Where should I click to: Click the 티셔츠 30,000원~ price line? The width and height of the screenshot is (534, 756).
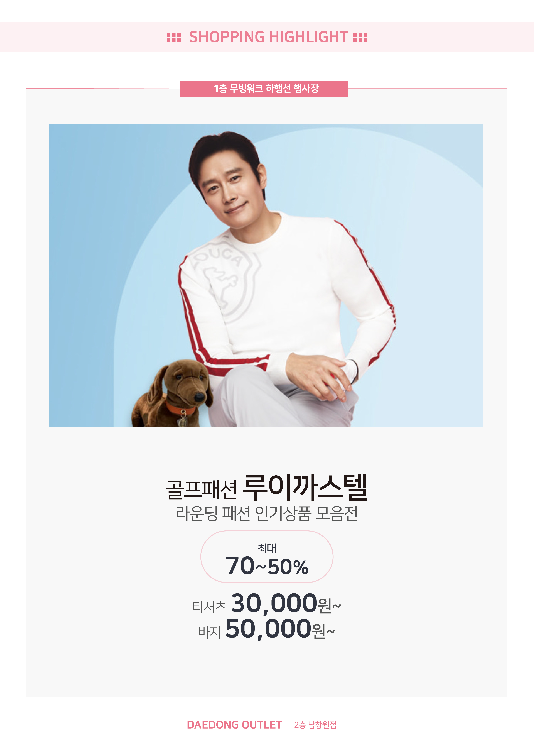tap(266, 604)
